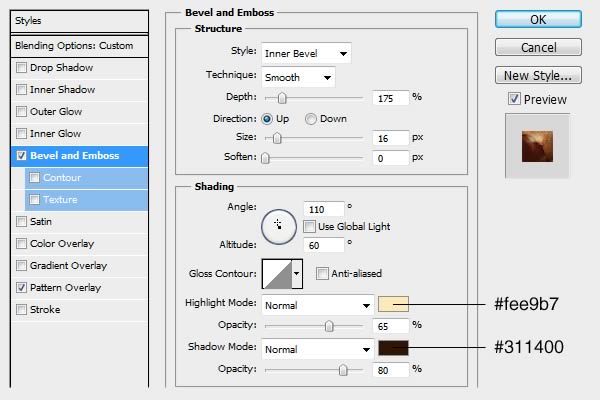Click the Angle field showing 110
Image resolution: width=600 pixels, height=400 pixels.
324,209
